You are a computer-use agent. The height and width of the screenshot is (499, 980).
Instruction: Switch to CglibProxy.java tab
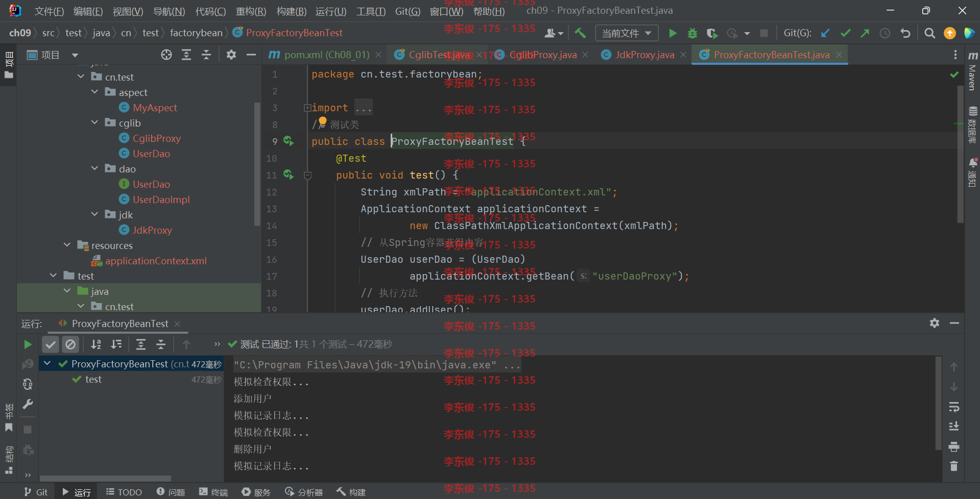tap(543, 55)
